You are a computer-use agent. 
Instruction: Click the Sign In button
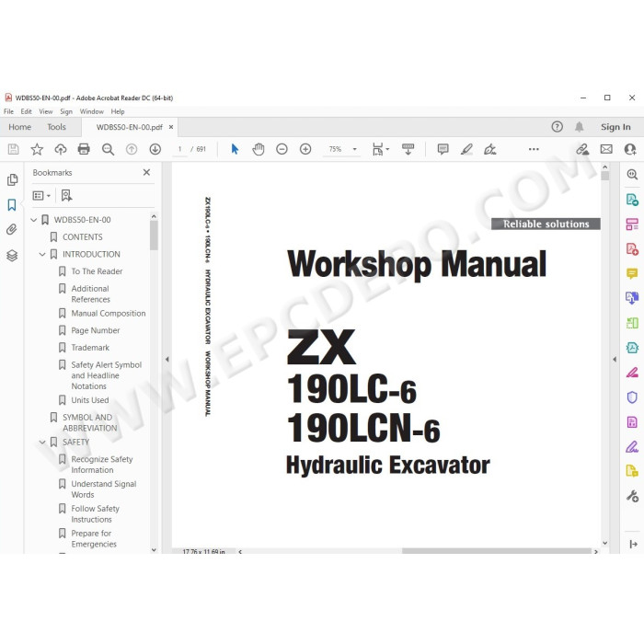pyautogui.click(x=615, y=127)
